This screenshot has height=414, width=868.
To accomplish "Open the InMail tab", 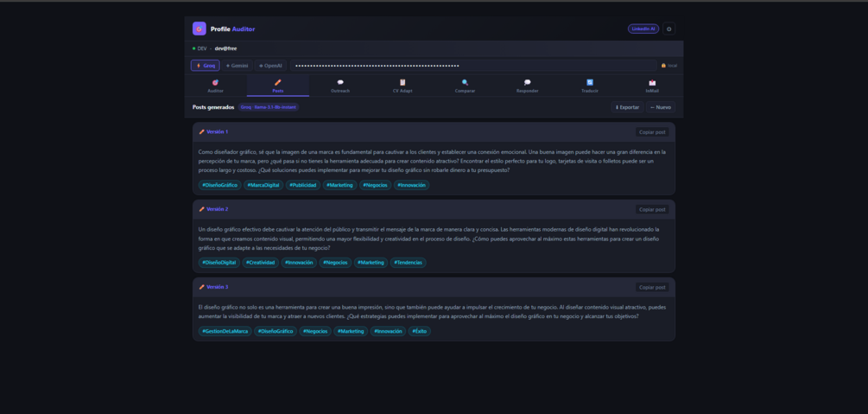I will coord(652,86).
